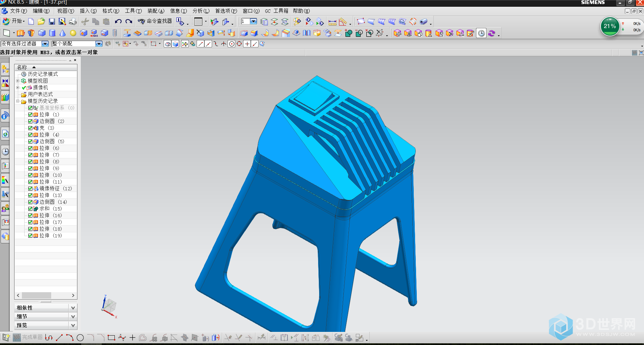Pick the Arc sketch tool
The width and height of the screenshot is (644, 345).
(x=70, y=338)
